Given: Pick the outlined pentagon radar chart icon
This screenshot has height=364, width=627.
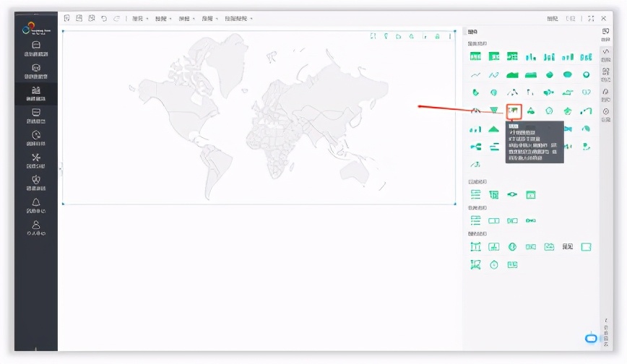Looking at the screenshot, I should coord(549,110).
